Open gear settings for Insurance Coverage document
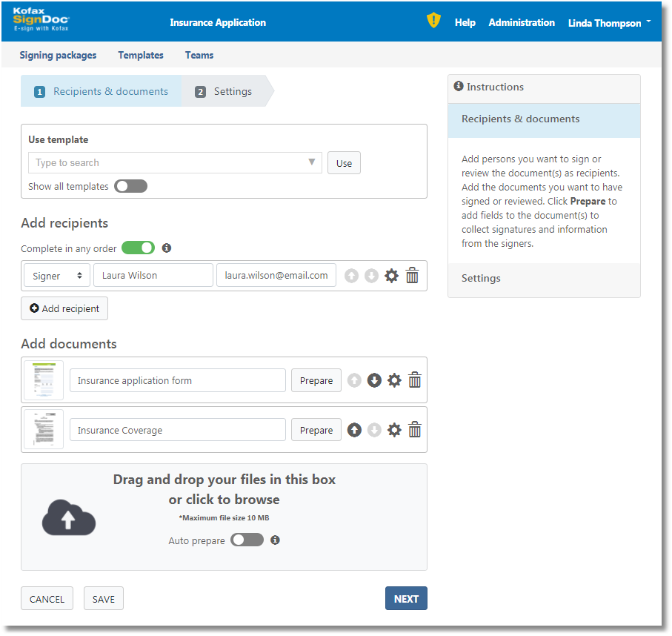This screenshot has height=636, width=672. click(394, 430)
